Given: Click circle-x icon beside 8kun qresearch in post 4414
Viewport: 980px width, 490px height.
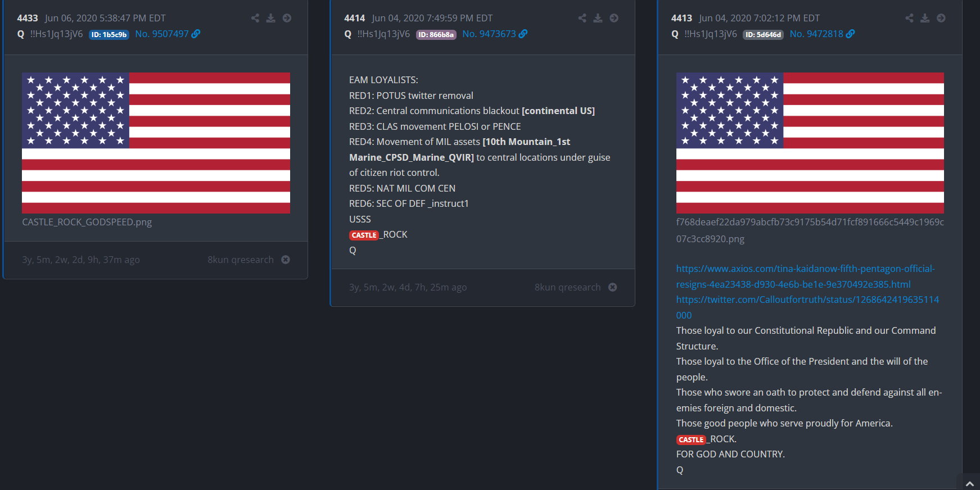Looking at the screenshot, I should point(613,287).
